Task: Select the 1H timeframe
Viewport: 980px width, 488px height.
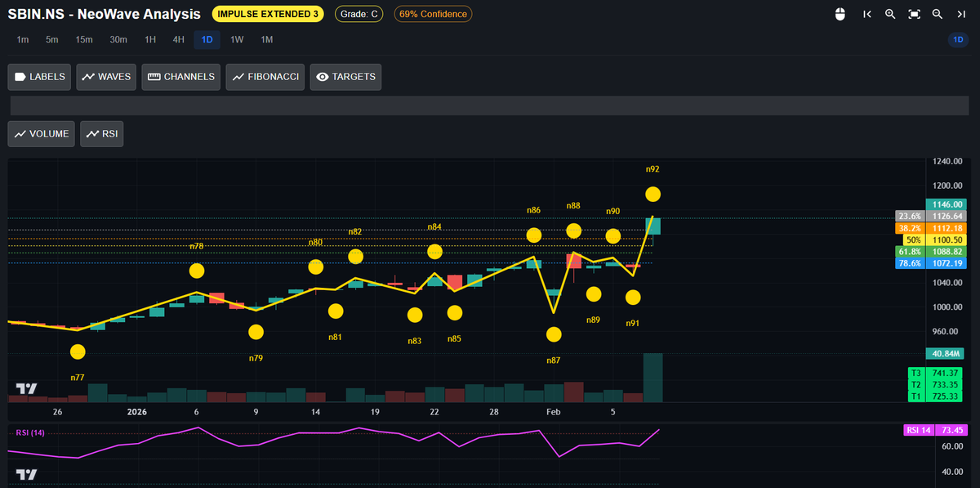Action: pos(150,40)
